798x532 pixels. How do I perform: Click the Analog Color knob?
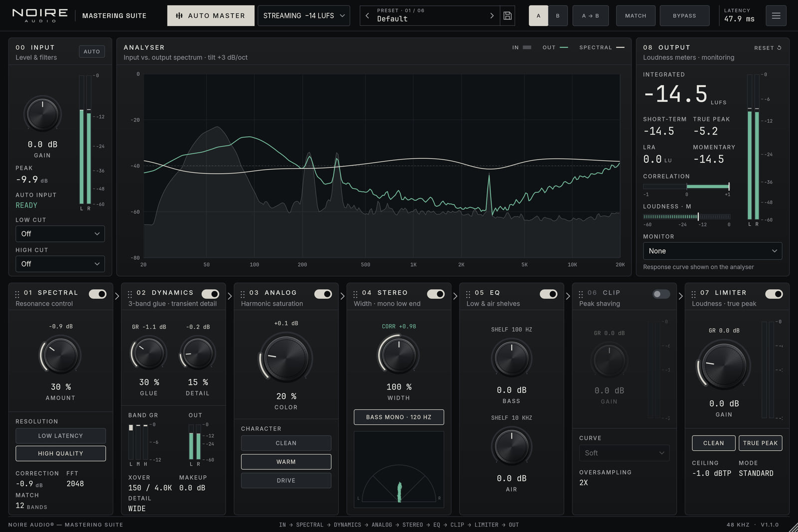[x=286, y=358]
